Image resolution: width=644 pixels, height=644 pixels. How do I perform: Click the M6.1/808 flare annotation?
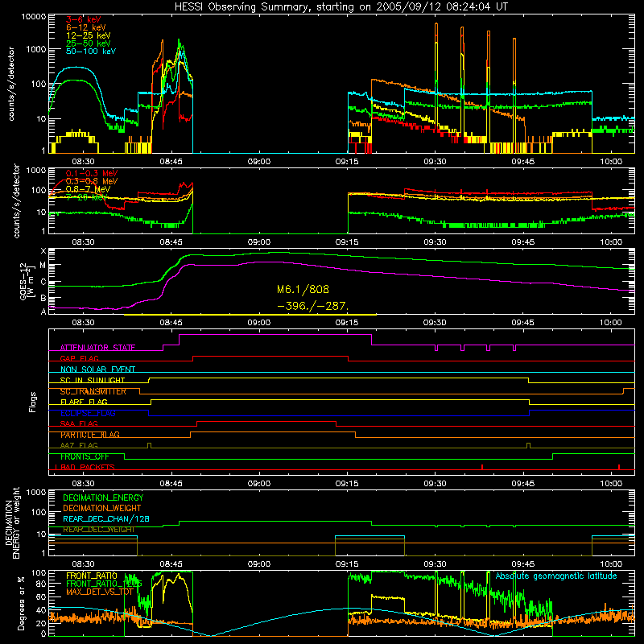pyautogui.click(x=303, y=290)
